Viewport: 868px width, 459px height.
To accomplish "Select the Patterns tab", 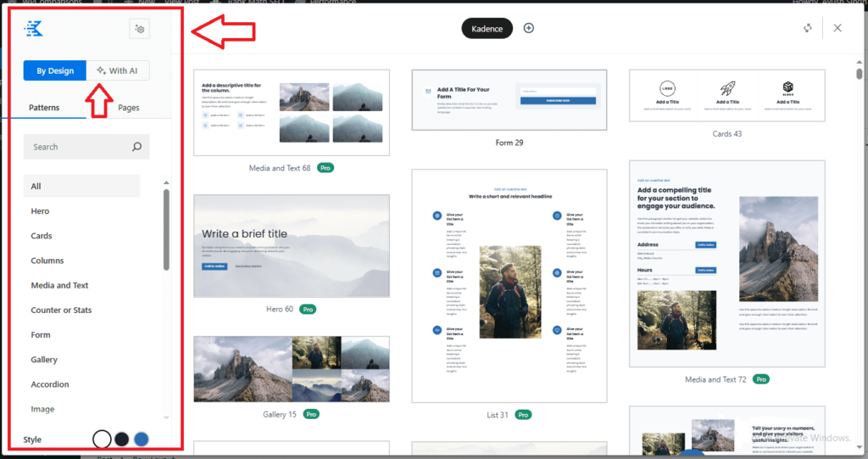I will [x=44, y=108].
